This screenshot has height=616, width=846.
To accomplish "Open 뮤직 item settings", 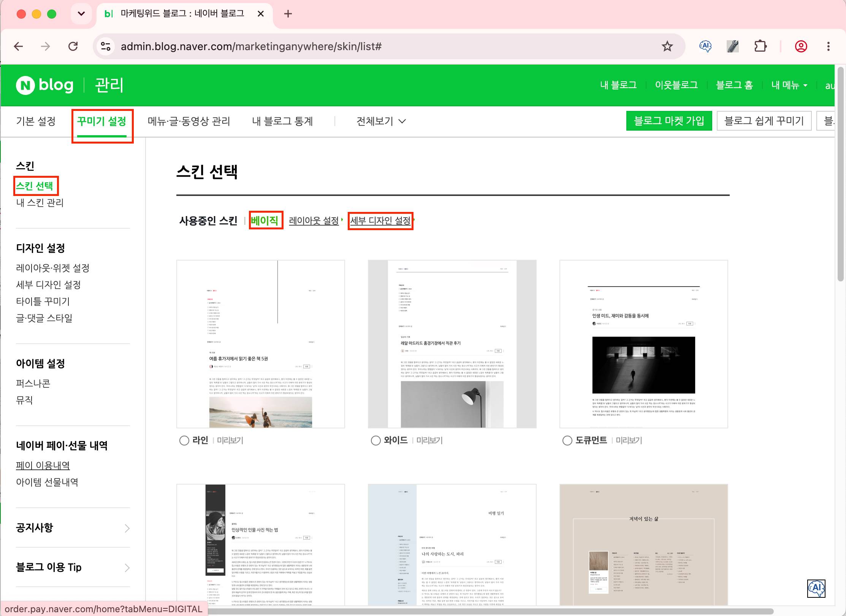I will point(24,400).
